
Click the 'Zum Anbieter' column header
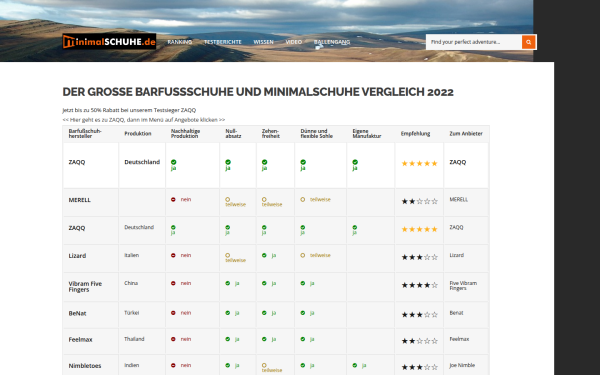(466, 134)
